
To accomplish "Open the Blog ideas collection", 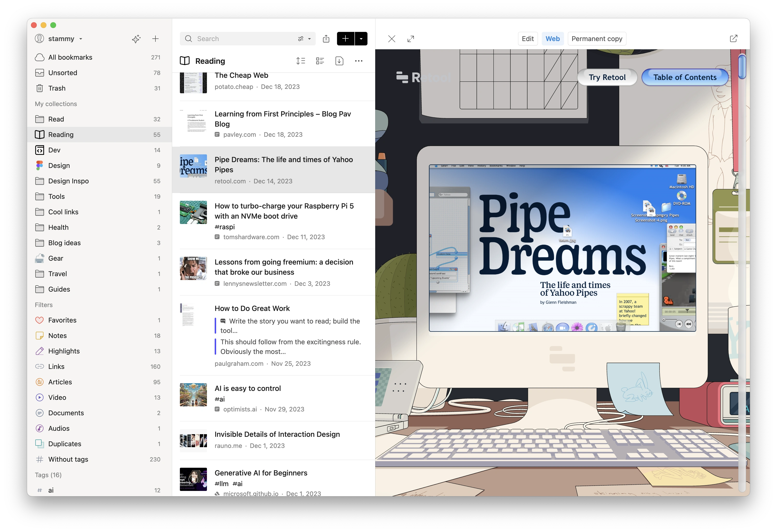I will (x=99, y=243).
